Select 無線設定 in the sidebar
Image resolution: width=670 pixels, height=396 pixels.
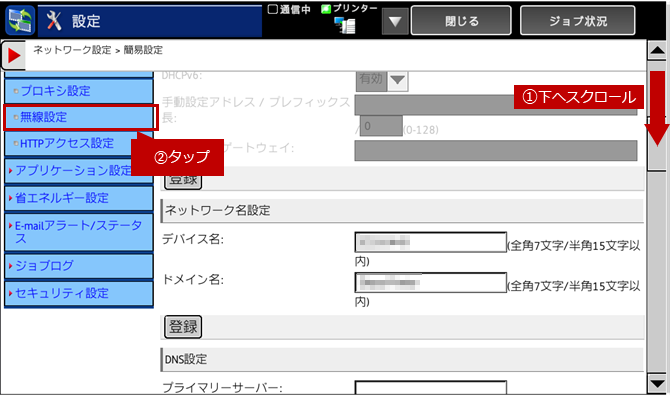(x=79, y=117)
